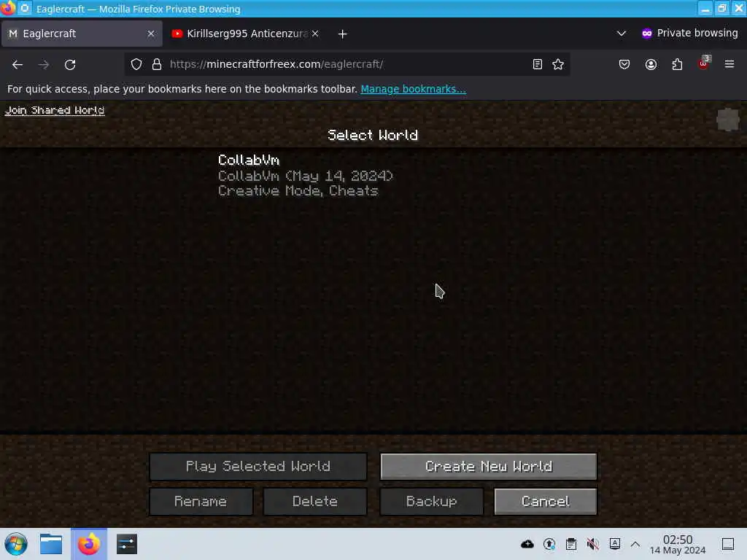Image resolution: width=747 pixels, height=560 pixels.
Task: Open the clock showing 02:50
Action: click(x=678, y=544)
